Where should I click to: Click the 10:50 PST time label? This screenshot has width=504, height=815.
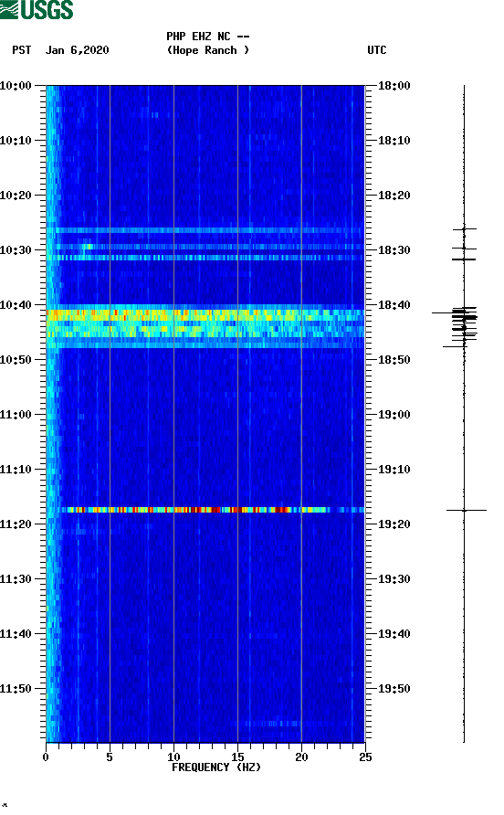[x=16, y=360]
